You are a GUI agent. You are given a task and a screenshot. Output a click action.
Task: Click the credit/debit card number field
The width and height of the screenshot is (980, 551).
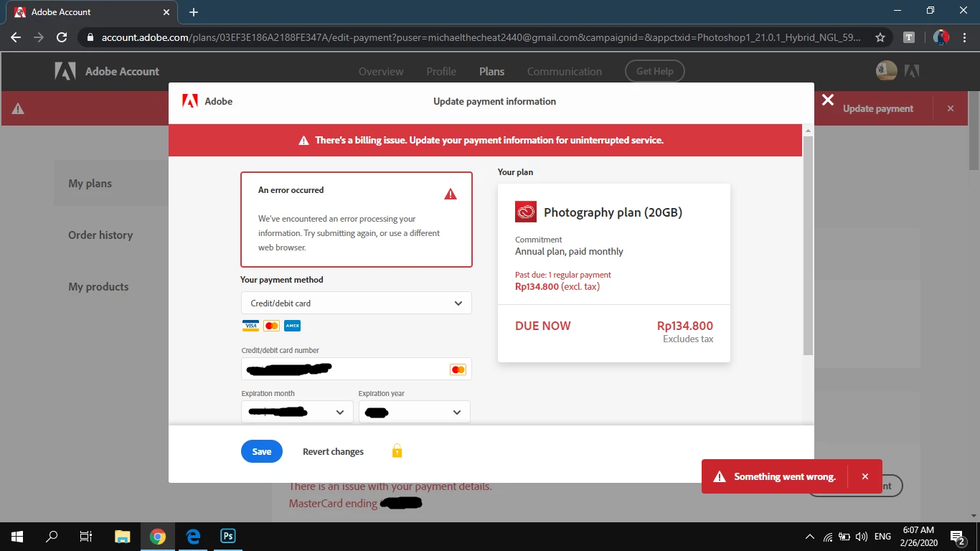(357, 369)
